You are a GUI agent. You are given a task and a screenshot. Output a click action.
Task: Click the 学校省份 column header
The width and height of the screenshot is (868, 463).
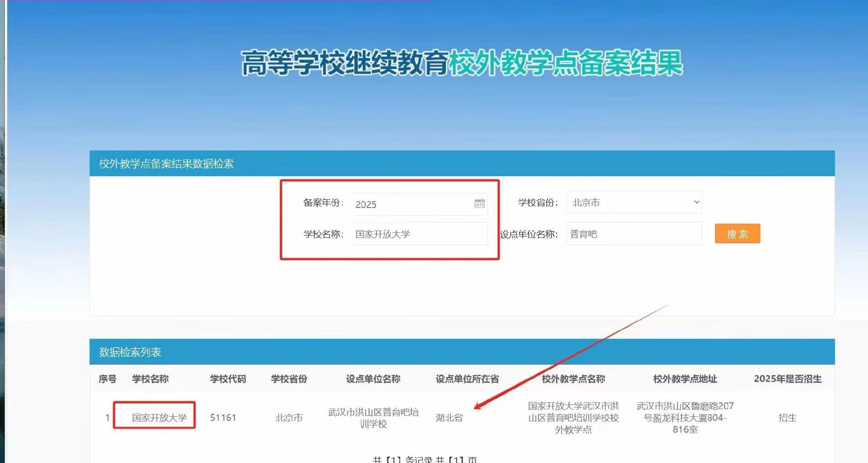289,379
